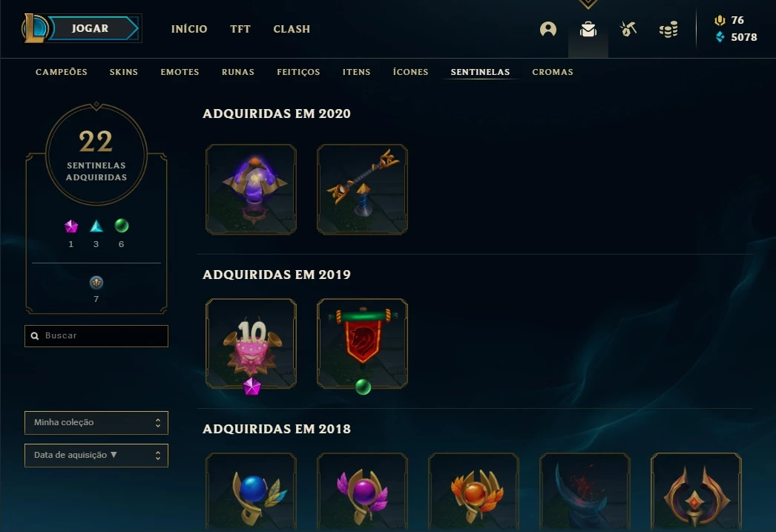
Task: Click the blue triangle rarity icon
Action: point(96,226)
